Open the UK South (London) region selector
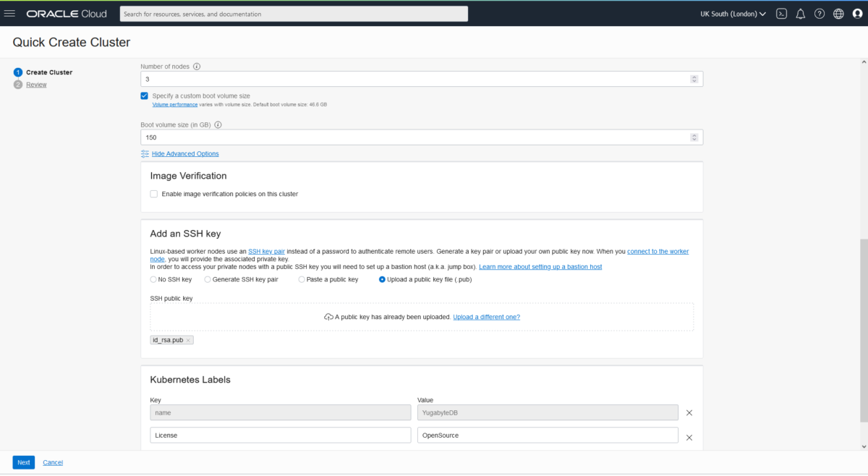This screenshot has height=476, width=868. pos(732,13)
